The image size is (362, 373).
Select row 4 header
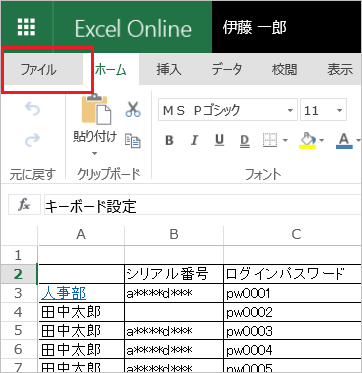click(x=19, y=312)
